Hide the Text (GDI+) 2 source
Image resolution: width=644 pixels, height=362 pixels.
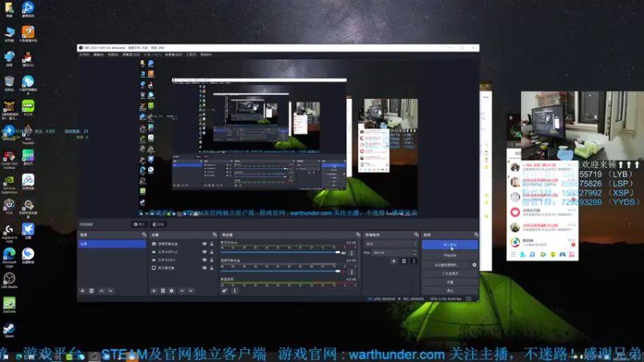(x=204, y=252)
